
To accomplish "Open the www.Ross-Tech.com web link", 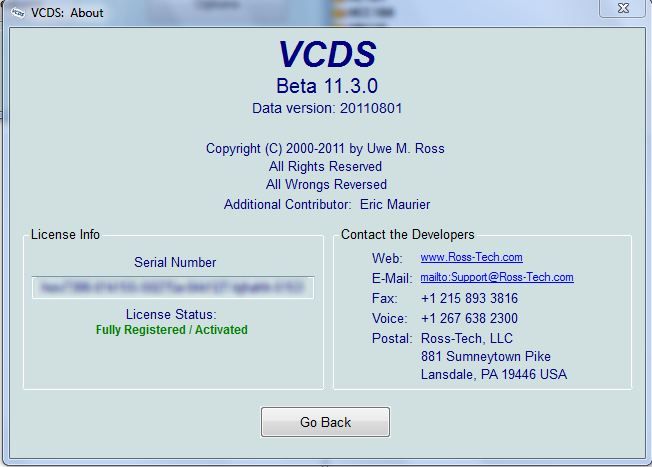I will tap(472, 257).
